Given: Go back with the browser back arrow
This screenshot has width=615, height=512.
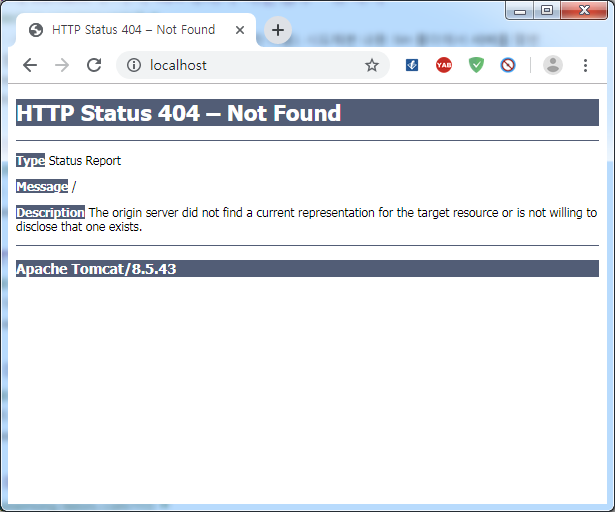Looking at the screenshot, I should (30, 65).
